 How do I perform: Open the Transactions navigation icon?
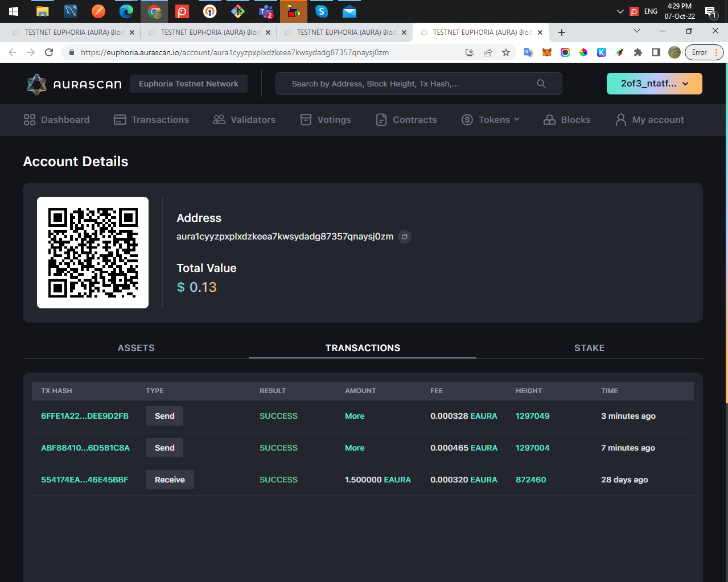coord(120,119)
